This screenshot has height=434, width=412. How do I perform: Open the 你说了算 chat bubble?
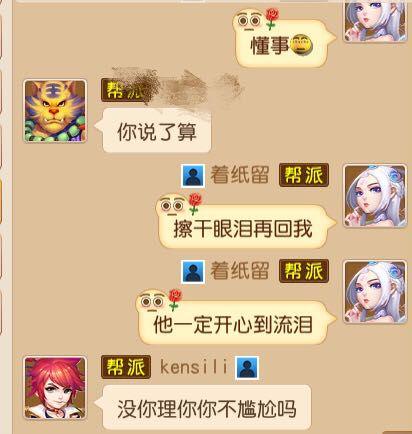point(157,131)
